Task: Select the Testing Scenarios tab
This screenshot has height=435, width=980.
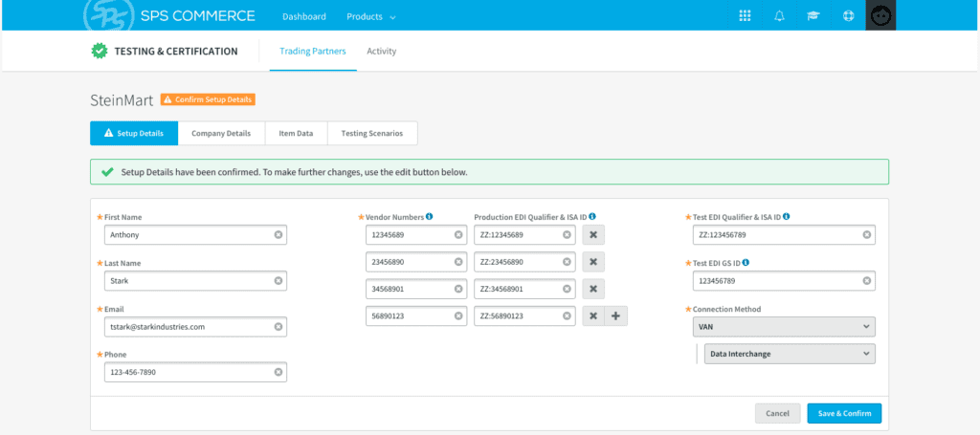Action: [372, 133]
